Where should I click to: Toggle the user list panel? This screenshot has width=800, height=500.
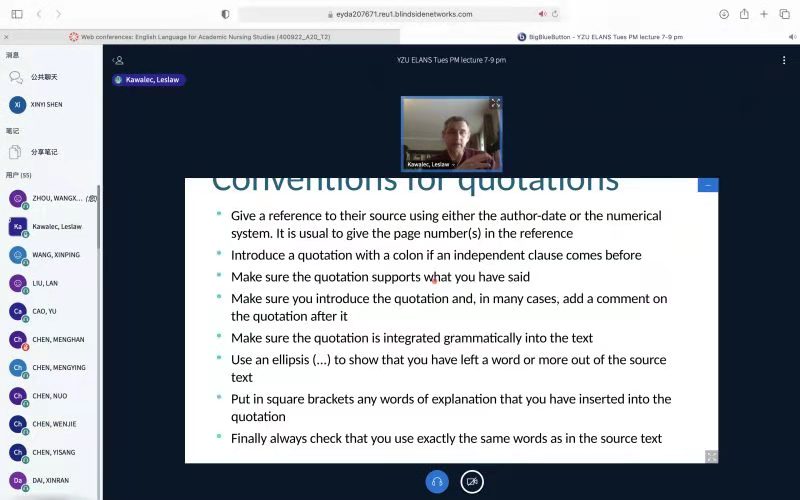pyautogui.click(x=119, y=60)
